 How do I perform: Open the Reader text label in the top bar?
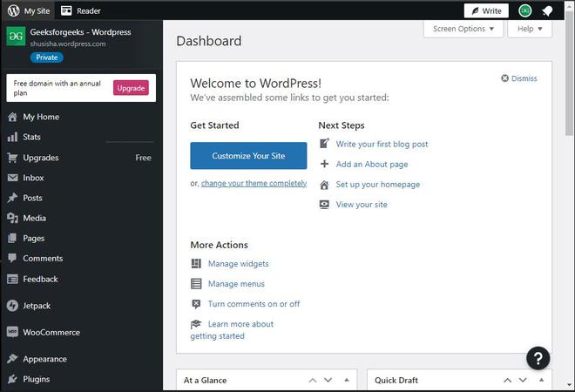coord(89,11)
